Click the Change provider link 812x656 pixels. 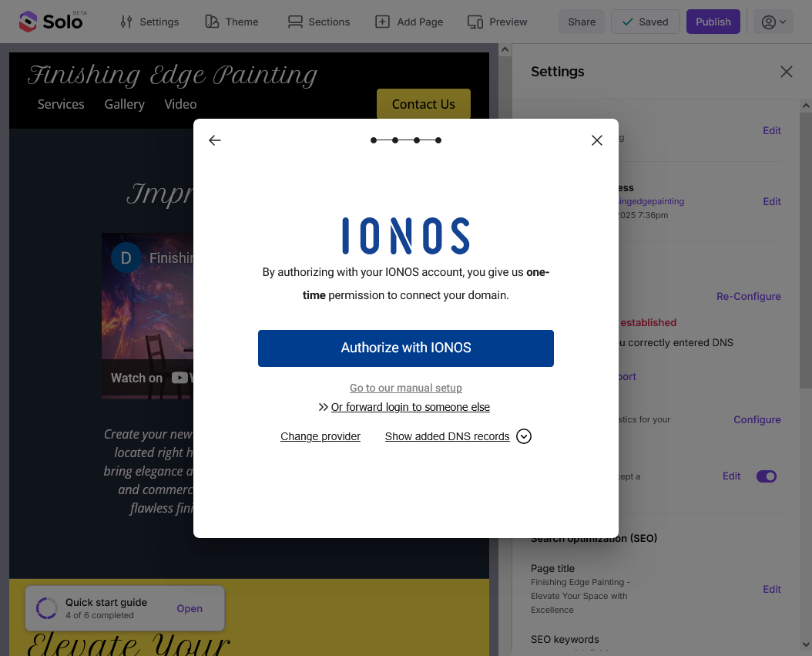point(320,436)
